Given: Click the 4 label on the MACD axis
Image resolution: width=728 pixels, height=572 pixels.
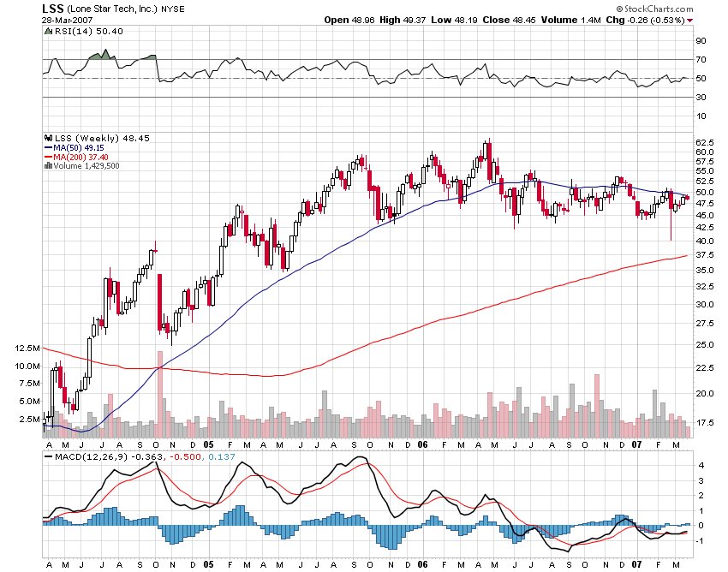Looking at the screenshot, I should coord(701,466).
